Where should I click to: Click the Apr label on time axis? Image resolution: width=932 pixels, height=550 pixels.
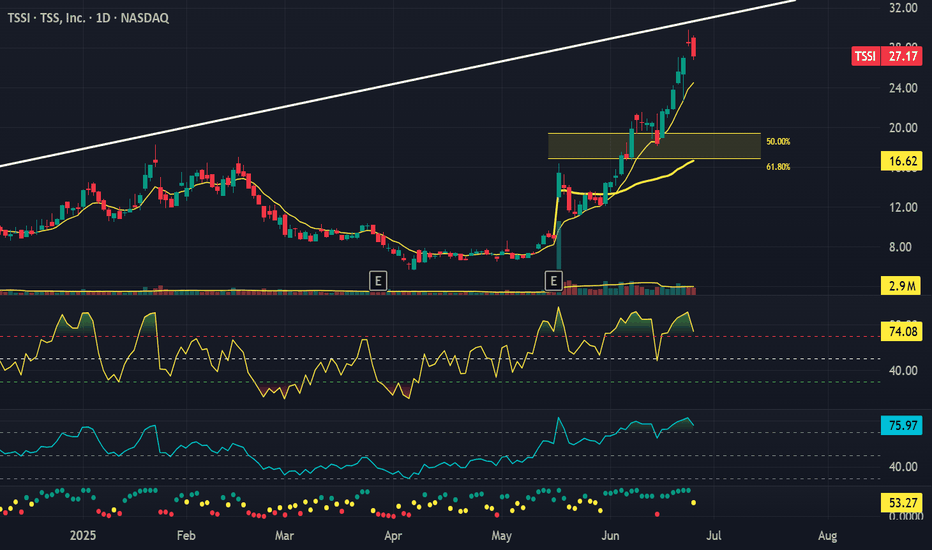[393, 536]
